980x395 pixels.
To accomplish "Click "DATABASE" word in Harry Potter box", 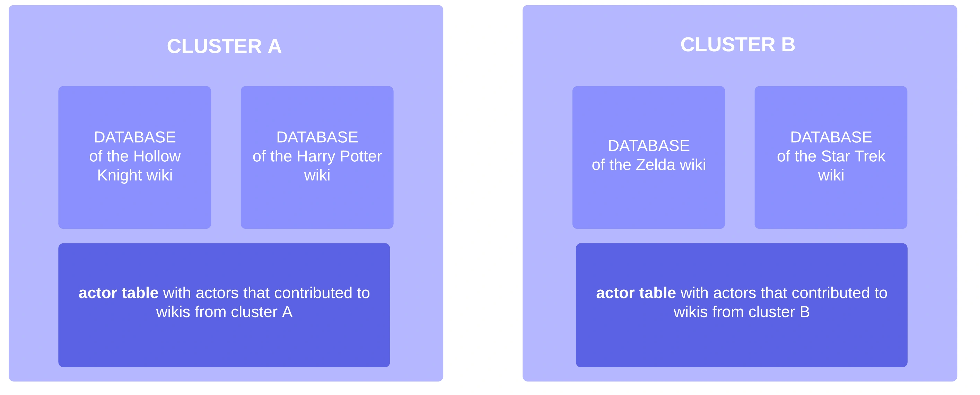I will click(317, 137).
